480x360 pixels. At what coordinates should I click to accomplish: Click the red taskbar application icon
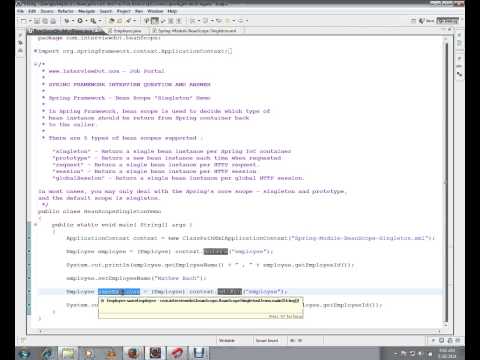177,353
